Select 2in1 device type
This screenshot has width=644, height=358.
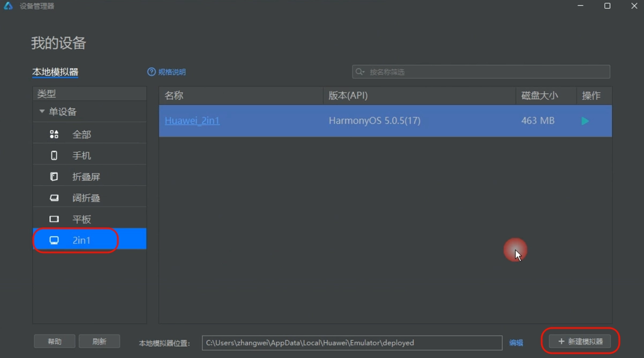click(89, 240)
